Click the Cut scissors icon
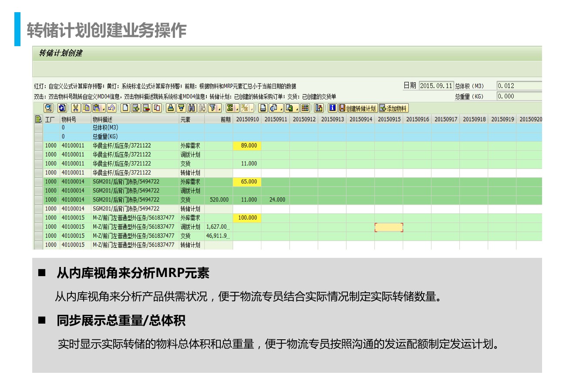Image resolution: width=566 pixels, height=392 pixels. 76,108
